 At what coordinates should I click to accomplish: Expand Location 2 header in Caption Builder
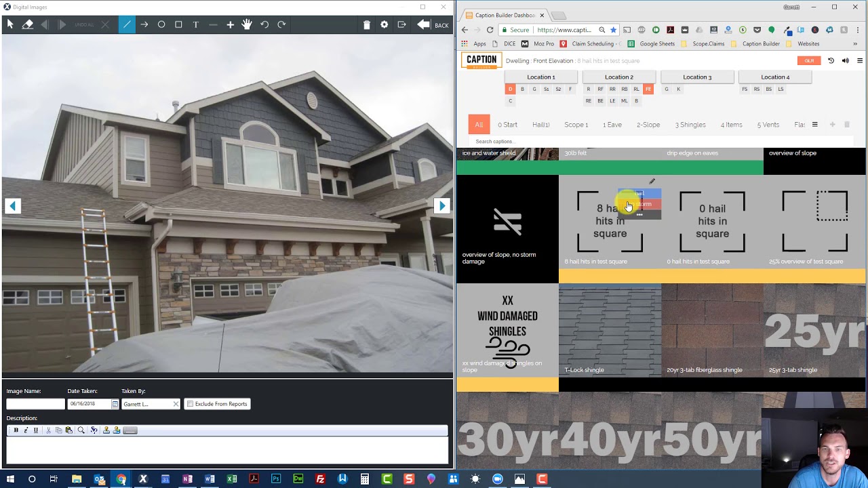(x=619, y=77)
